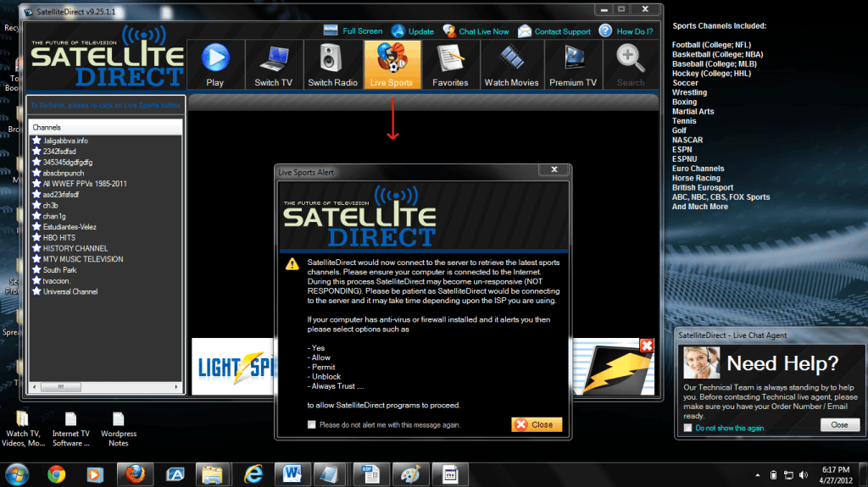Click the star icon beside asd23rfsfsdf
The height and width of the screenshot is (487, 868).
coord(36,194)
